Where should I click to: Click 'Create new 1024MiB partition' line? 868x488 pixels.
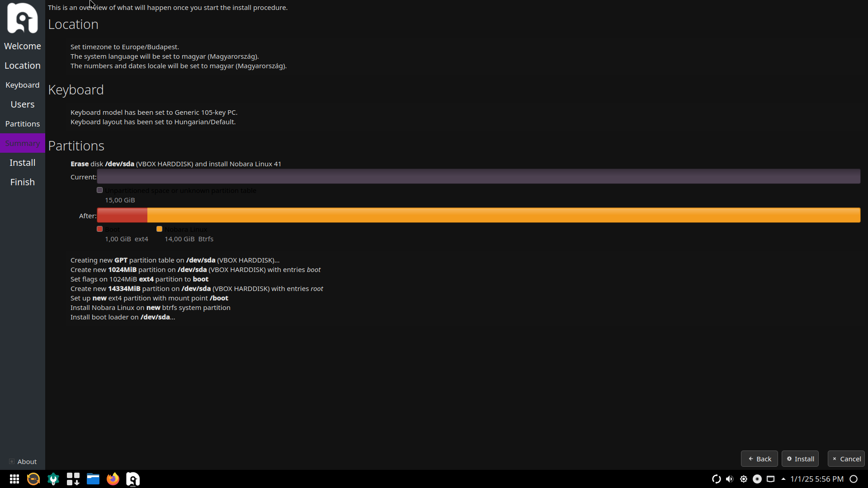(x=195, y=270)
